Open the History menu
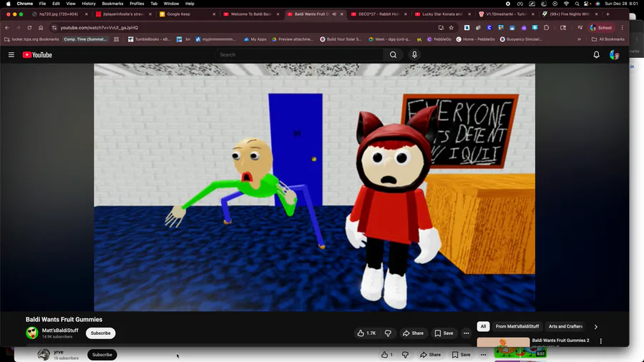 click(89, 4)
